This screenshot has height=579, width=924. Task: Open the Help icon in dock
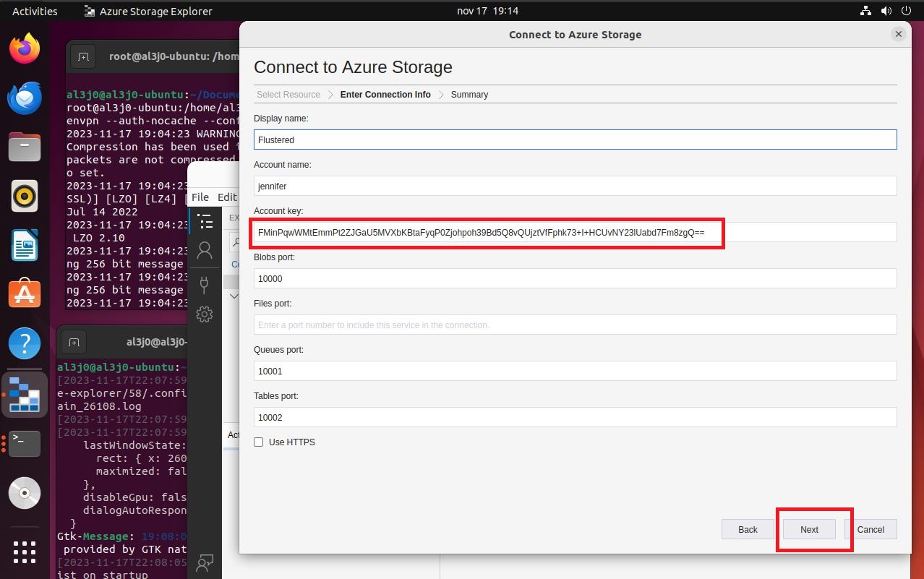(x=25, y=343)
